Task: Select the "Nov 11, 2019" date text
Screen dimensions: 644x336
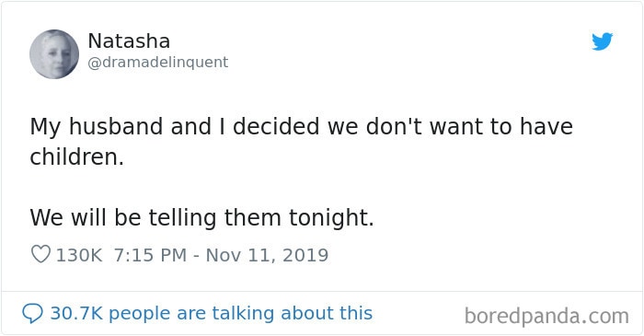Action: (267, 255)
